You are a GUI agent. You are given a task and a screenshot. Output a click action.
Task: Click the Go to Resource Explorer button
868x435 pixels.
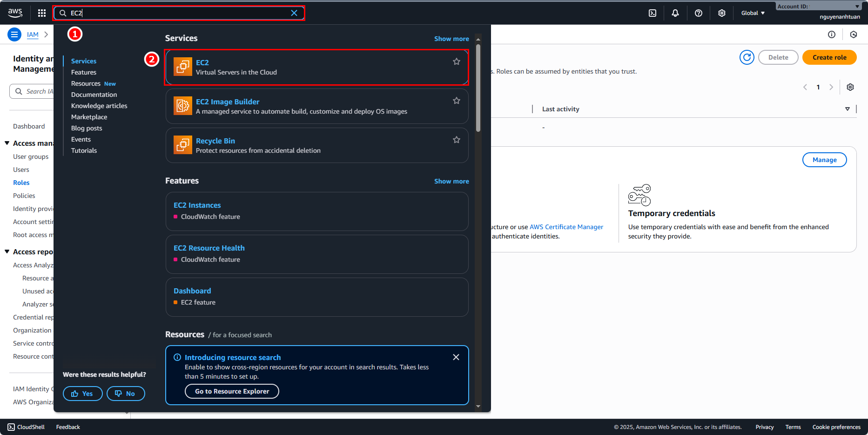(232, 391)
